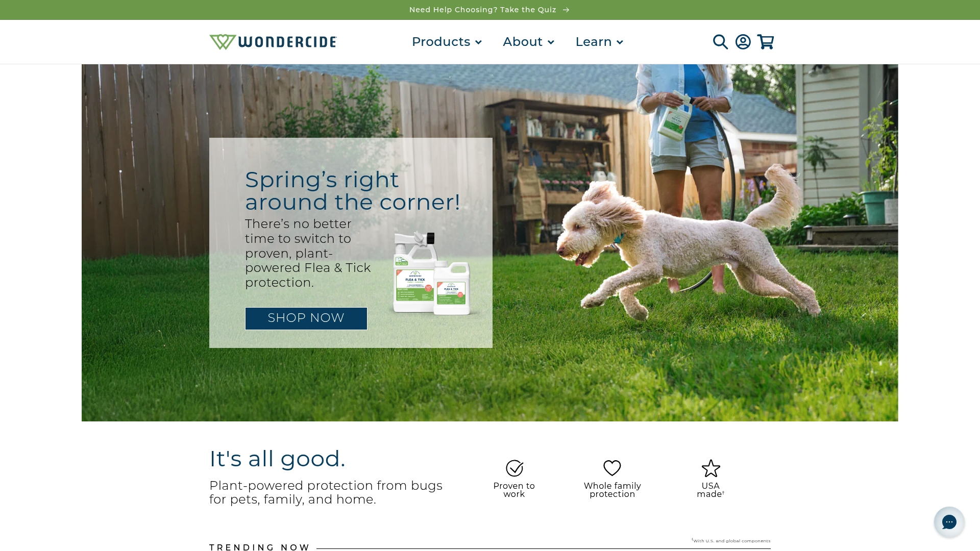The width and height of the screenshot is (980, 551).
Task: Click the Flea & Tick bottles image
Action: click(x=432, y=273)
